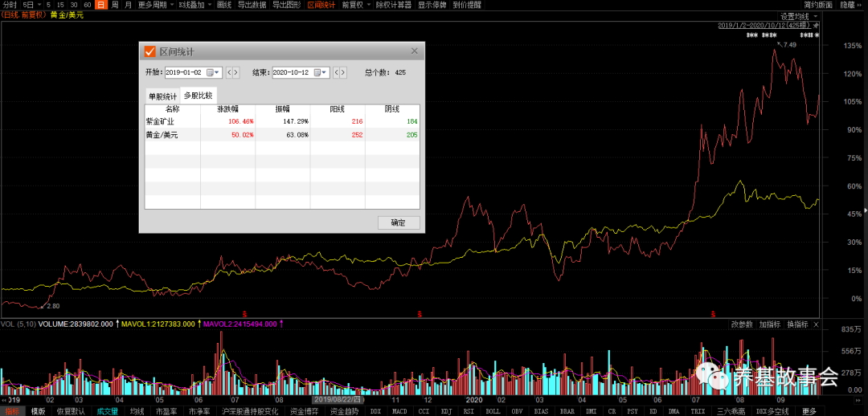This screenshot has height=416, width=868.
Task: Select the 紫金矿业 row name
Action: coord(159,121)
